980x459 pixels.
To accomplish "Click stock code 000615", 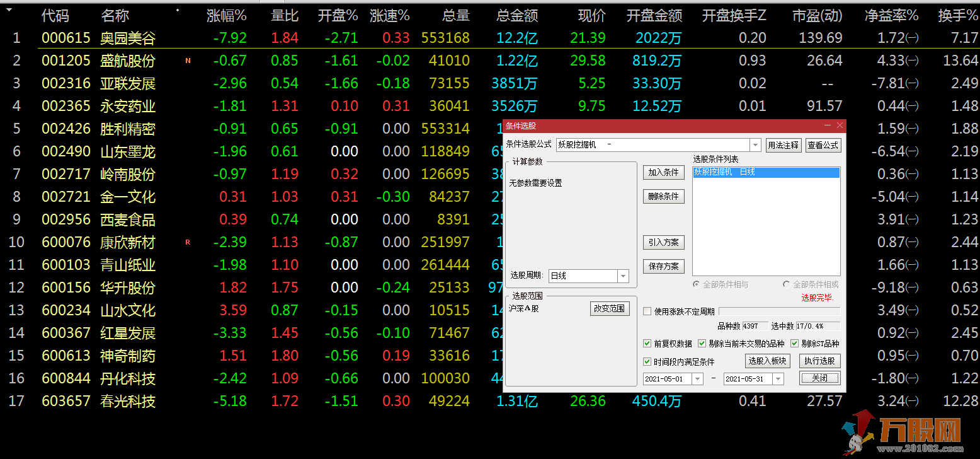I will (66, 38).
